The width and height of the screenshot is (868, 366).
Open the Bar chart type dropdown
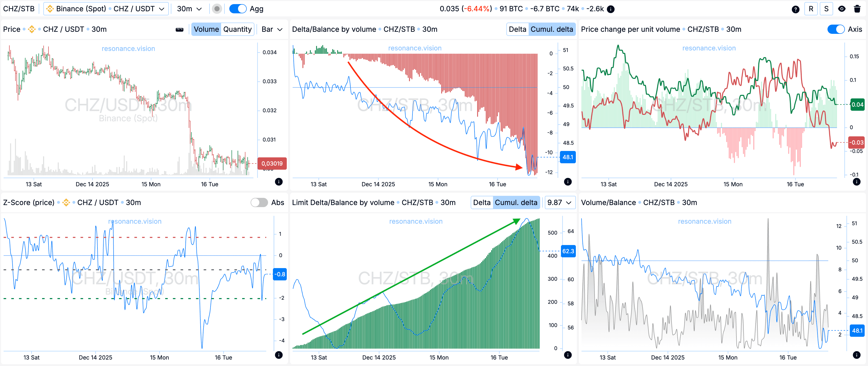pyautogui.click(x=272, y=29)
